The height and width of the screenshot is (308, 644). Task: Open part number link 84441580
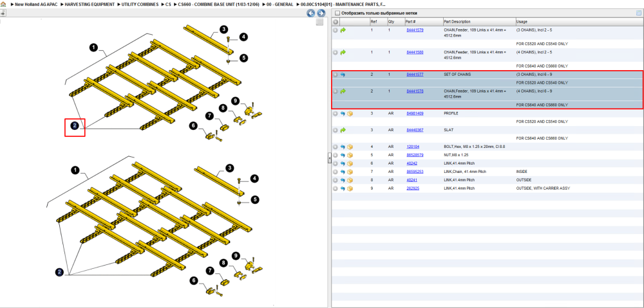pos(415,52)
